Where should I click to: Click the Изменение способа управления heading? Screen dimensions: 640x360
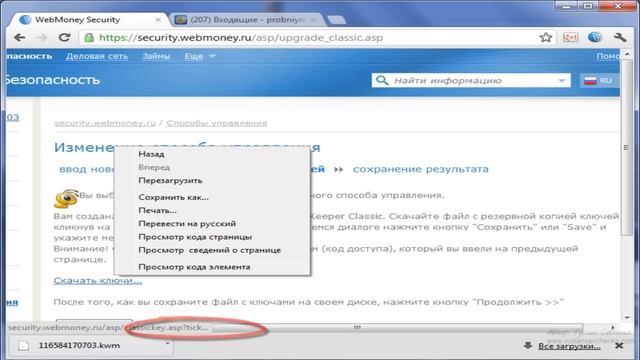[187, 147]
